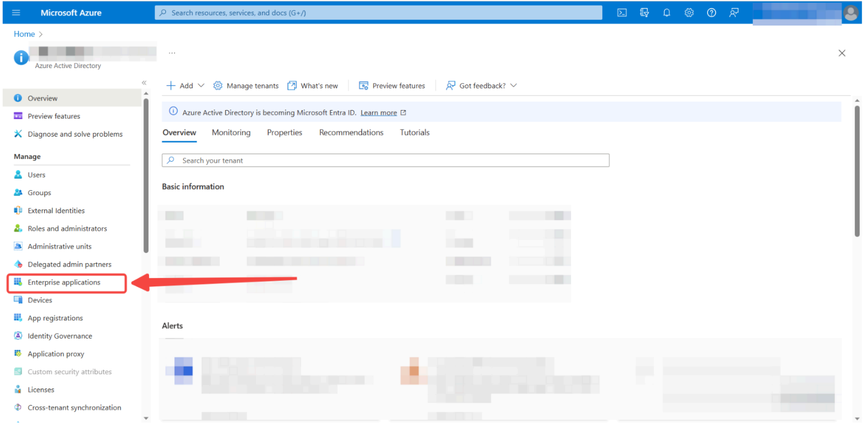Click the Cross-tenant synchronization icon
Image resolution: width=868 pixels, height=439 pixels.
pyautogui.click(x=18, y=408)
